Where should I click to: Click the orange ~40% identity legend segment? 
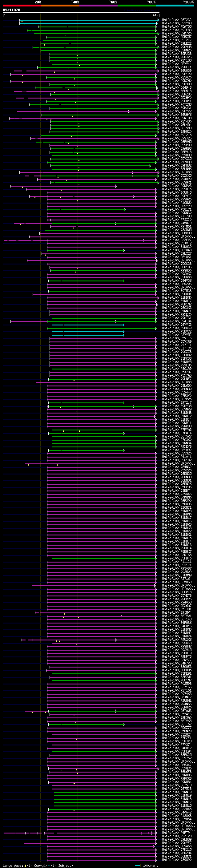coord(60,6)
